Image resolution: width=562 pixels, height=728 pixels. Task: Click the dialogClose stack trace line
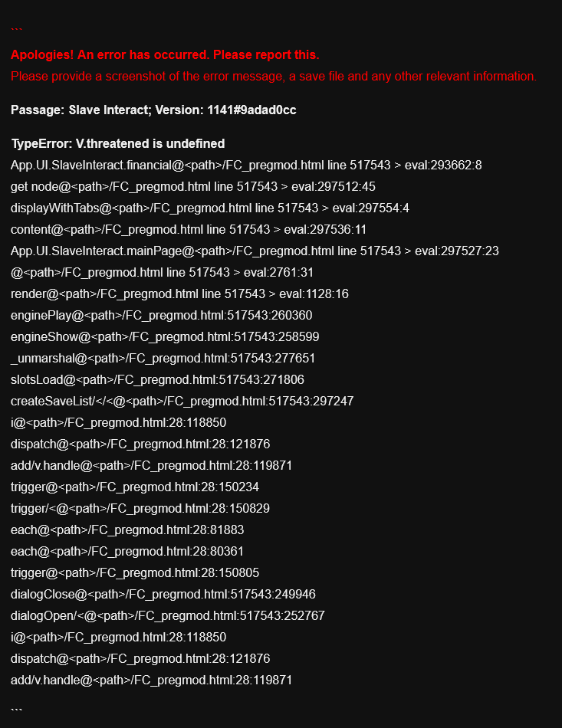163,595
